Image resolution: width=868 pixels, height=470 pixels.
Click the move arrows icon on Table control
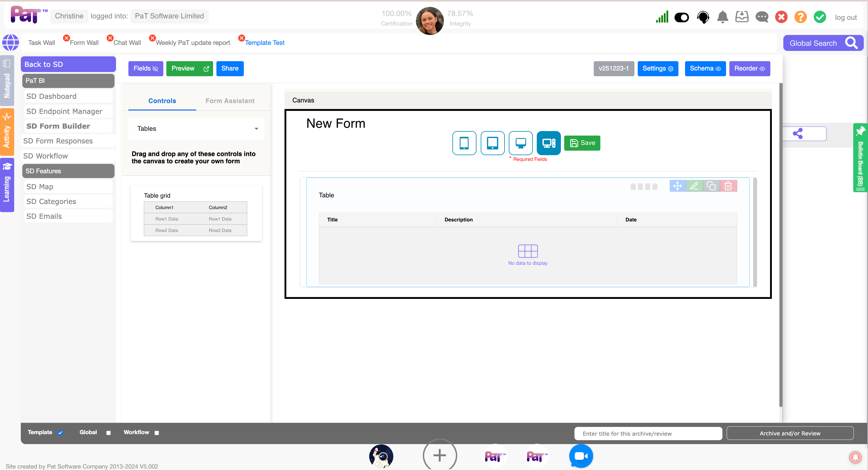tap(677, 186)
